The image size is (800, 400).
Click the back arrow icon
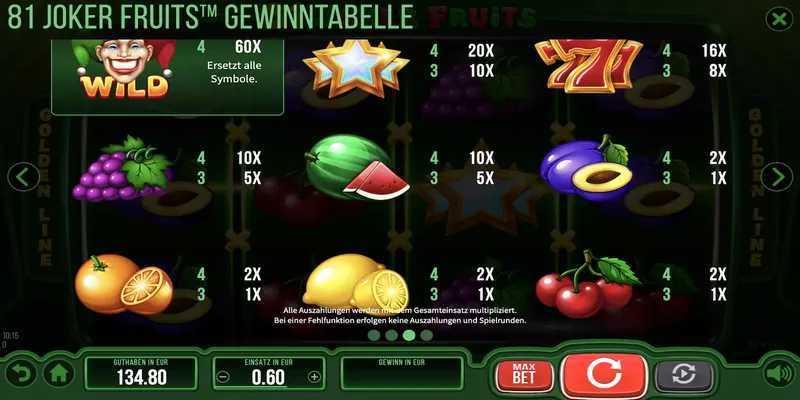[20, 374]
